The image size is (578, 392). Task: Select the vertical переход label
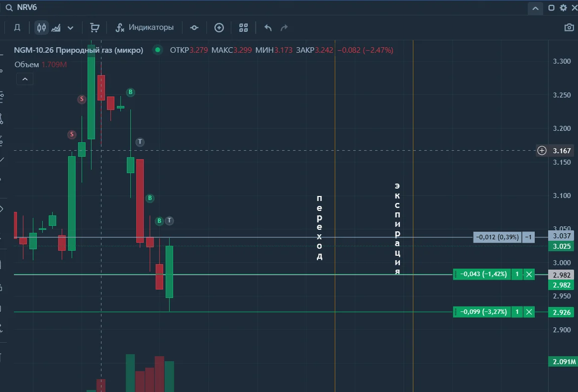click(x=319, y=227)
